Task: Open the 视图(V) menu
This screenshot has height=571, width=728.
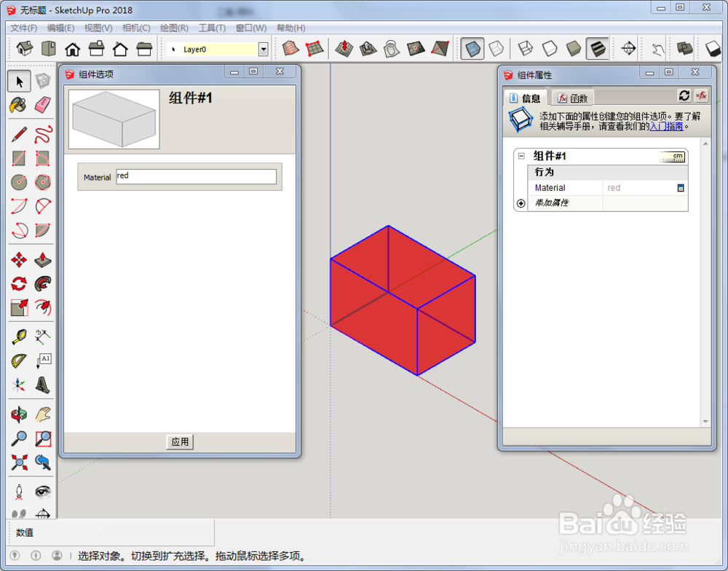Action: (x=98, y=28)
